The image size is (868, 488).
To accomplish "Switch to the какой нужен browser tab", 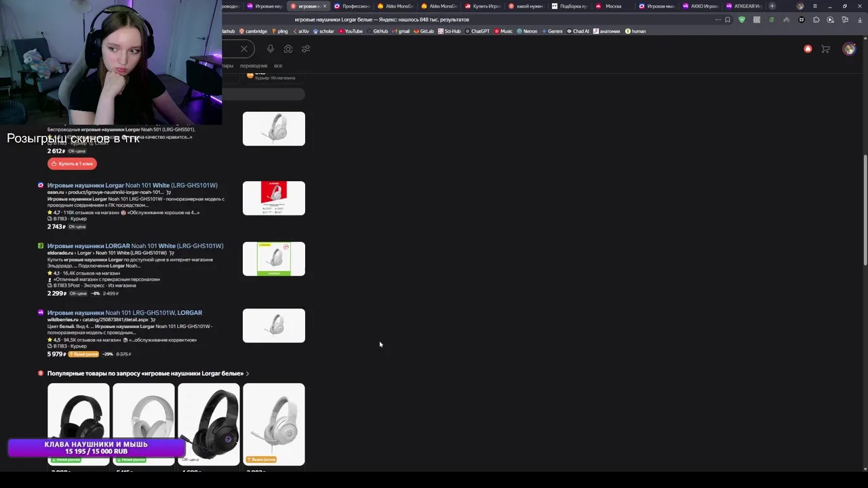I will (x=526, y=6).
